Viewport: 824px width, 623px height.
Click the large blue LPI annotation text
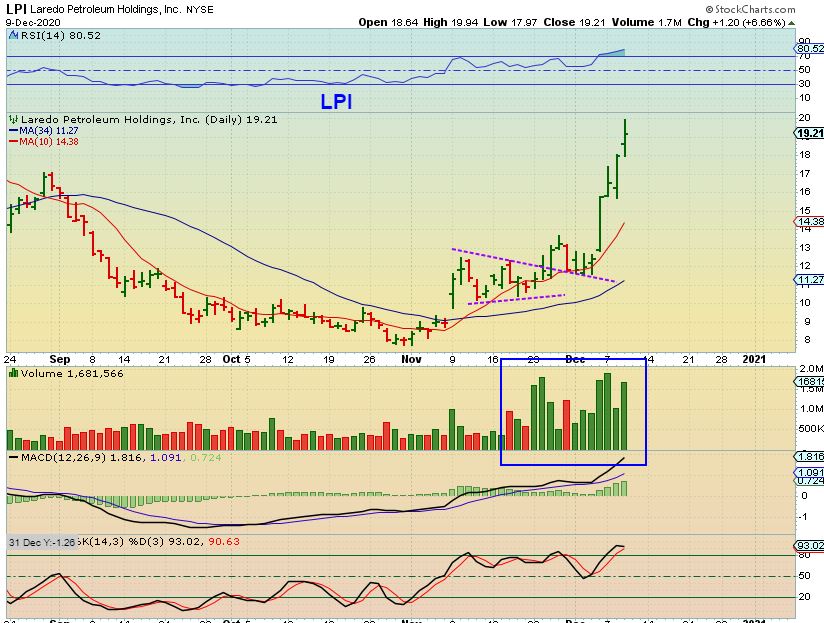pos(336,101)
